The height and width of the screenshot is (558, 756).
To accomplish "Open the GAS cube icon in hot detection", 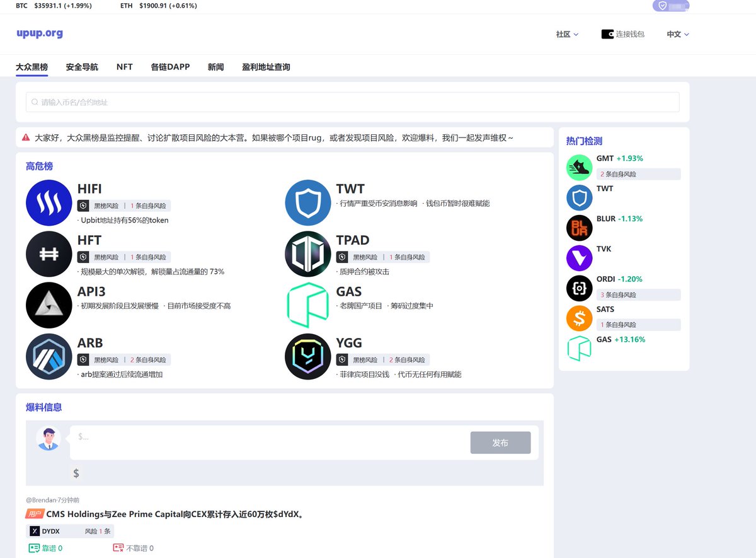I will pos(580,349).
